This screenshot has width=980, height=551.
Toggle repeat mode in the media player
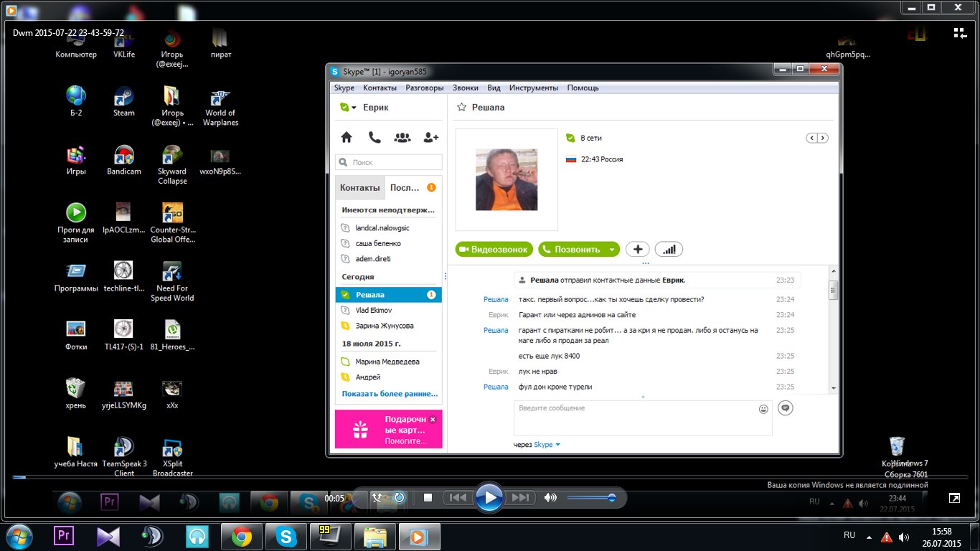tap(399, 497)
